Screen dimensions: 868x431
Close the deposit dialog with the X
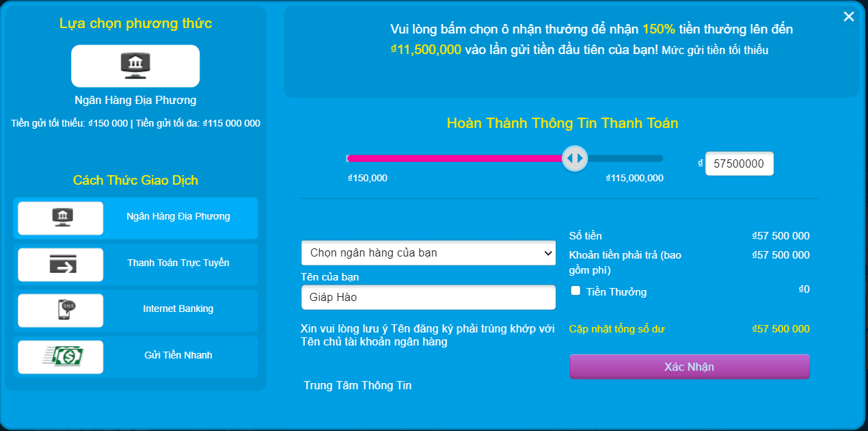849,16
